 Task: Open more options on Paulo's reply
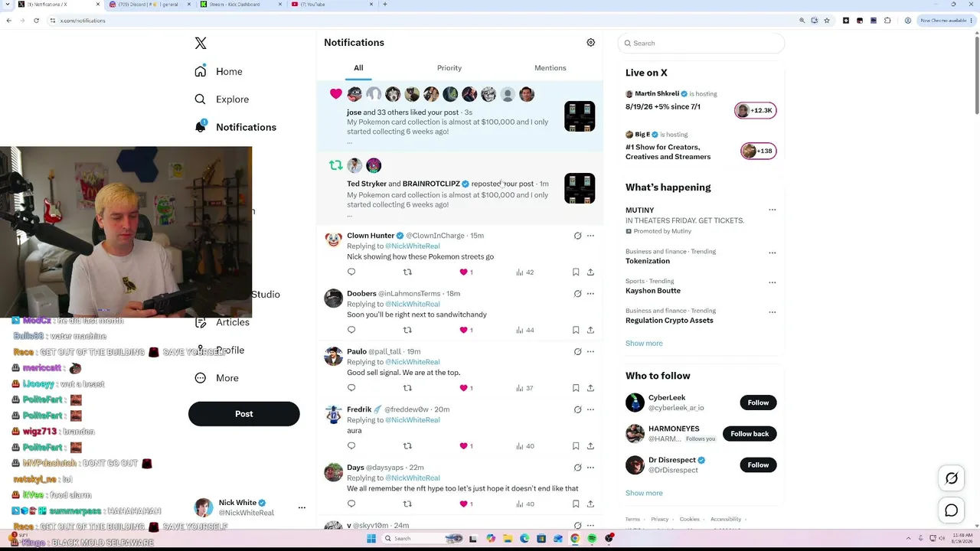(x=590, y=352)
